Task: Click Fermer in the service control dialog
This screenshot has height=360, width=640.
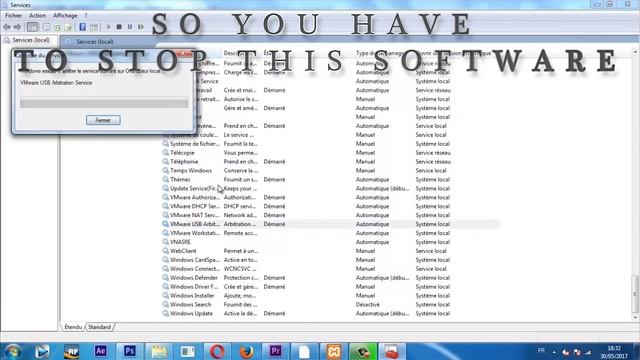Action: coord(103,120)
